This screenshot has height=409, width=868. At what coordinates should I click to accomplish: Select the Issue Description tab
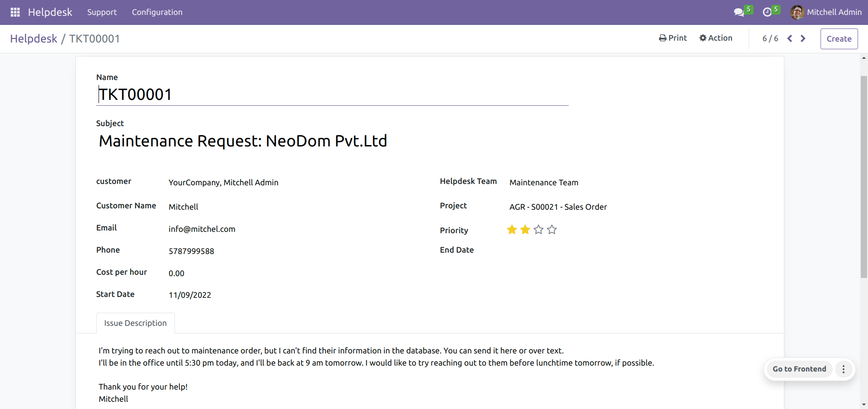coord(135,323)
